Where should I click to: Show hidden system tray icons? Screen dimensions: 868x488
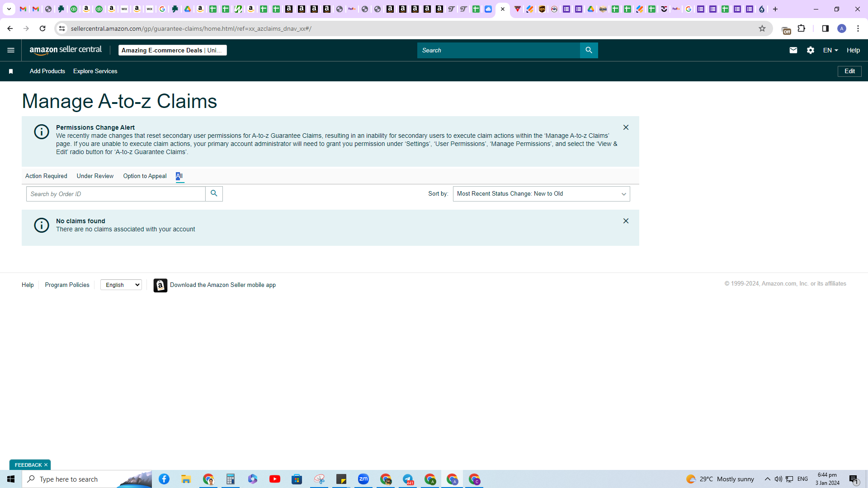[x=768, y=479]
